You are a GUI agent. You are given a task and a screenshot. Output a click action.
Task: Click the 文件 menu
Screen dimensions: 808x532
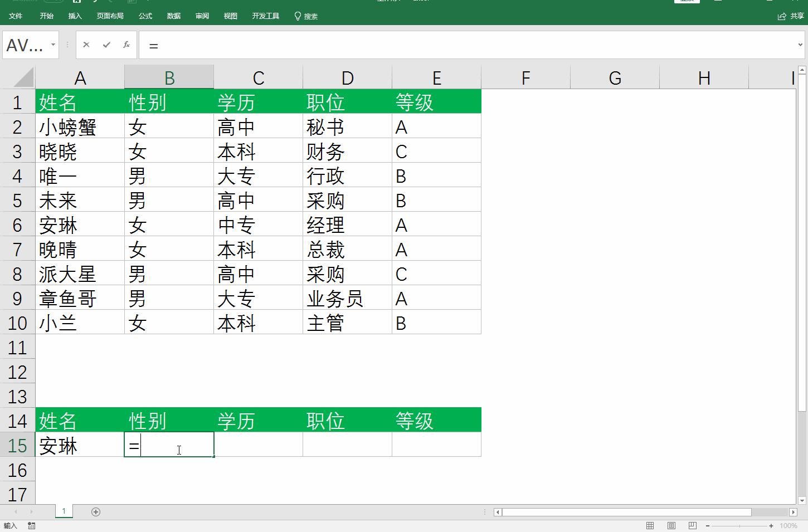click(x=16, y=16)
